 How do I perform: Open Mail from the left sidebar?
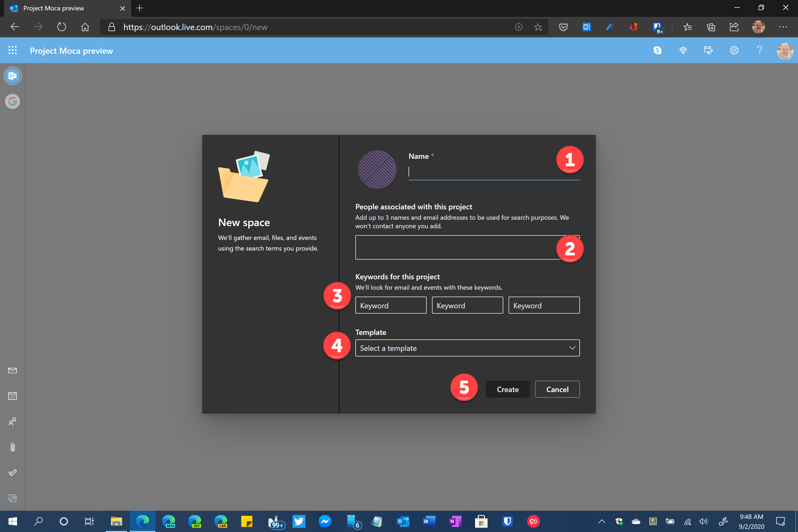coord(13,371)
